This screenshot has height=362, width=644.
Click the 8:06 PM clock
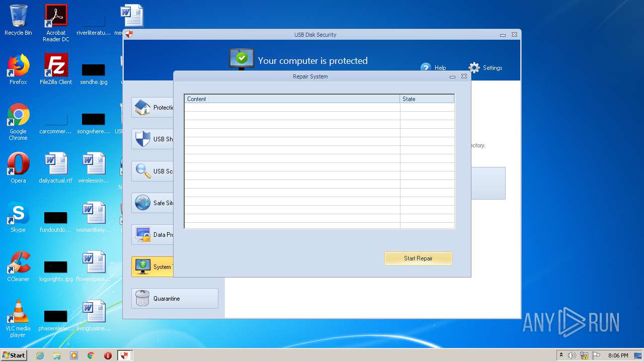pos(618,355)
